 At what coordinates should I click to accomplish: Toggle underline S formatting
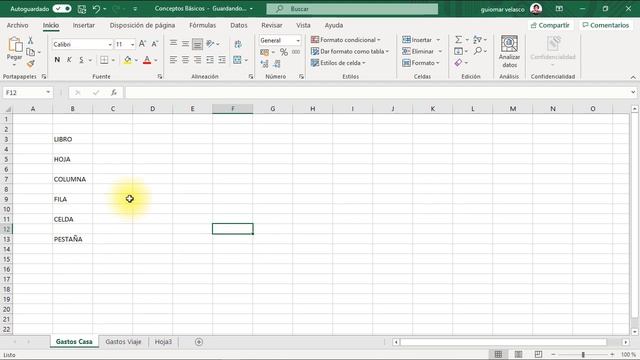[x=81, y=60]
